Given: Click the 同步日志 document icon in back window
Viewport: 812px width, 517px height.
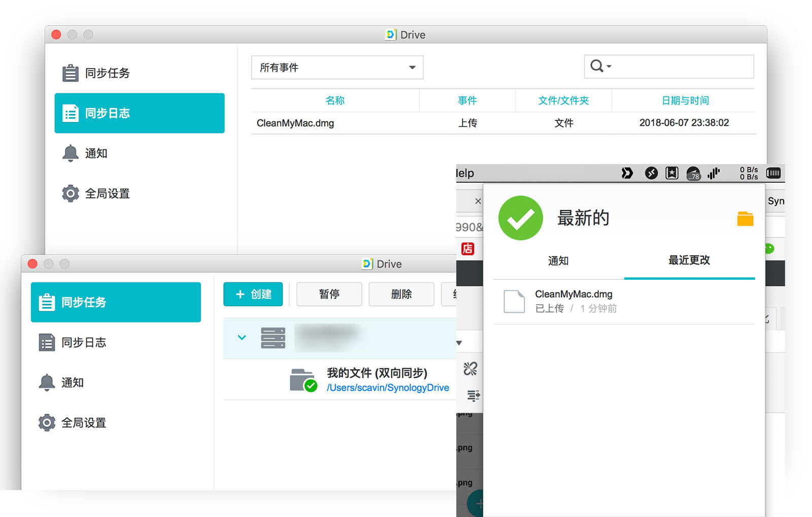Looking at the screenshot, I should [70, 113].
